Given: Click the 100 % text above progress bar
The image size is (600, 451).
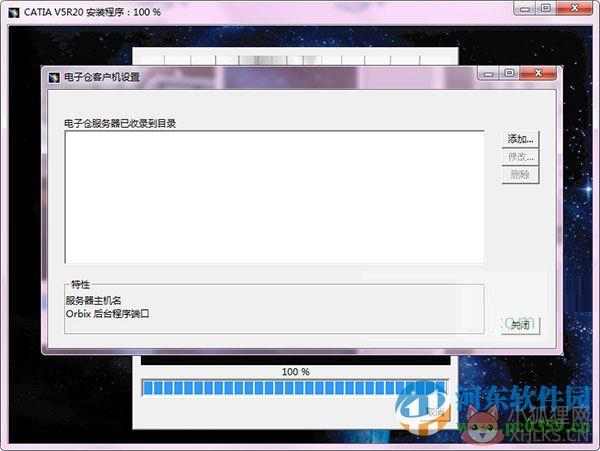Looking at the screenshot, I should (295, 371).
